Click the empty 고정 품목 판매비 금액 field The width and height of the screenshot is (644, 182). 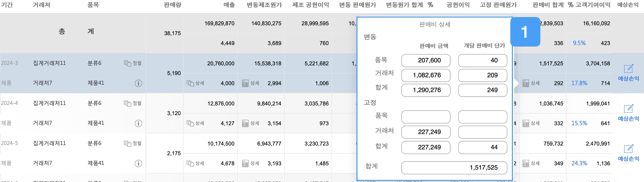point(426,117)
